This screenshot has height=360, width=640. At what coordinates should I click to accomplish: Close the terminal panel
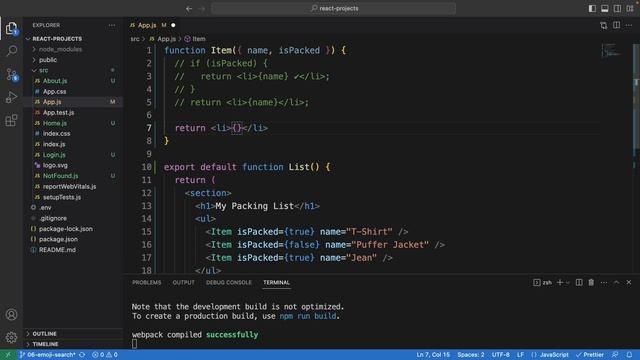tap(629, 282)
